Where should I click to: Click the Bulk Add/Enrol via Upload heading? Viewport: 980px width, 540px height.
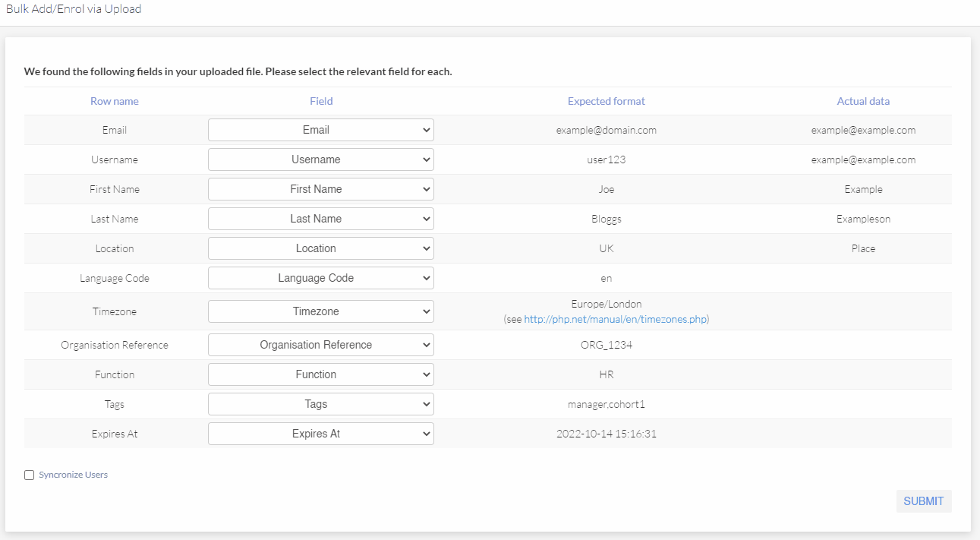pos(74,8)
